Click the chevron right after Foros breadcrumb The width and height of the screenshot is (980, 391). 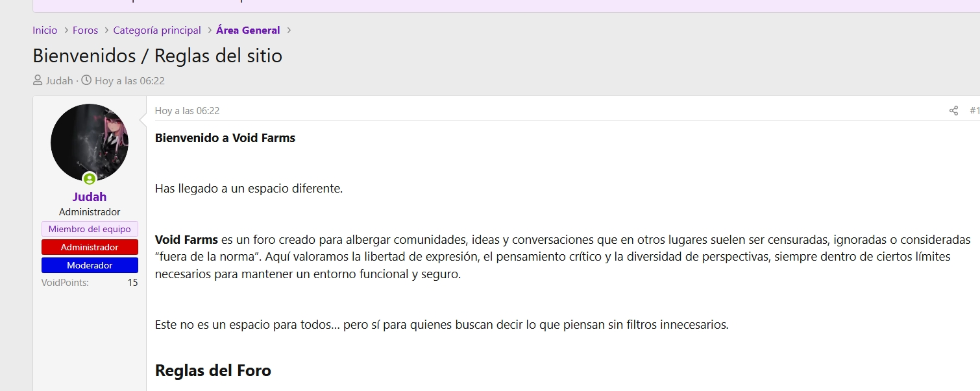pyautogui.click(x=106, y=30)
